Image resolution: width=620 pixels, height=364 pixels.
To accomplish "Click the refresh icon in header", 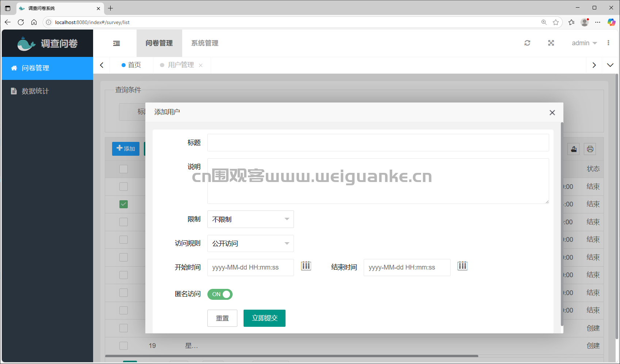I will 527,43.
